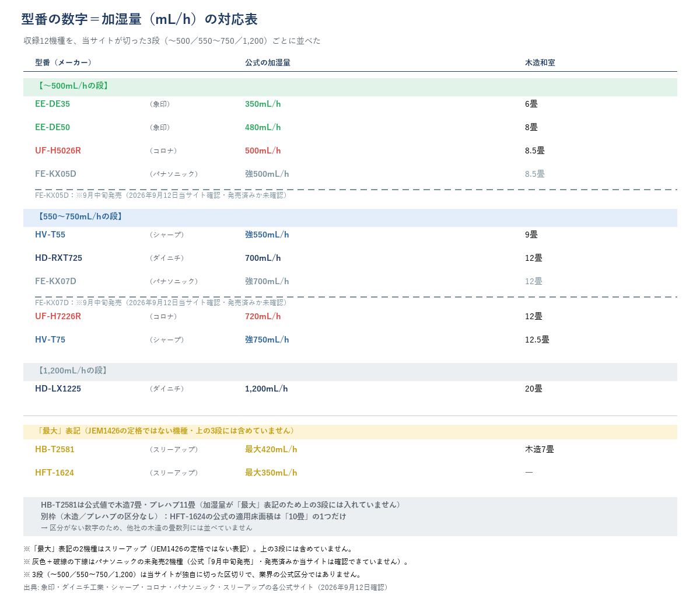Click model name HB-T2581 in the table row
The height and width of the screenshot is (594, 700).
pyautogui.click(x=55, y=449)
